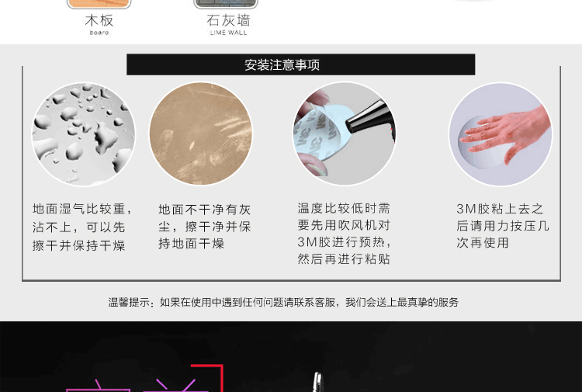The width and height of the screenshot is (582, 392).
Task: Click the lime wall texture swatch
Action: [226, 4]
